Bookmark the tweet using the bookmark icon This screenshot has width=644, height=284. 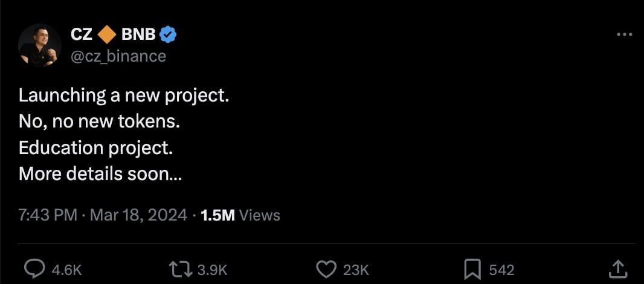click(472, 269)
